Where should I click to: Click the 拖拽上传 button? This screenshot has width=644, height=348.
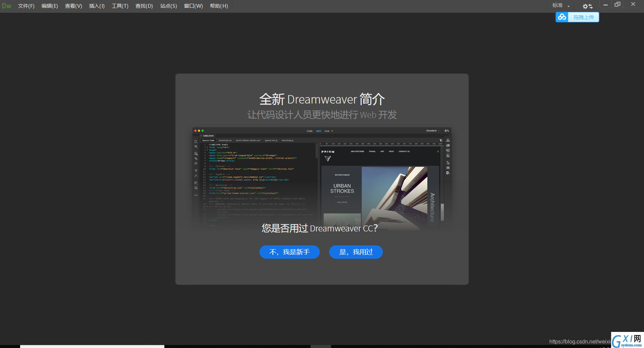pyautogui.click(x=584, y=17)
